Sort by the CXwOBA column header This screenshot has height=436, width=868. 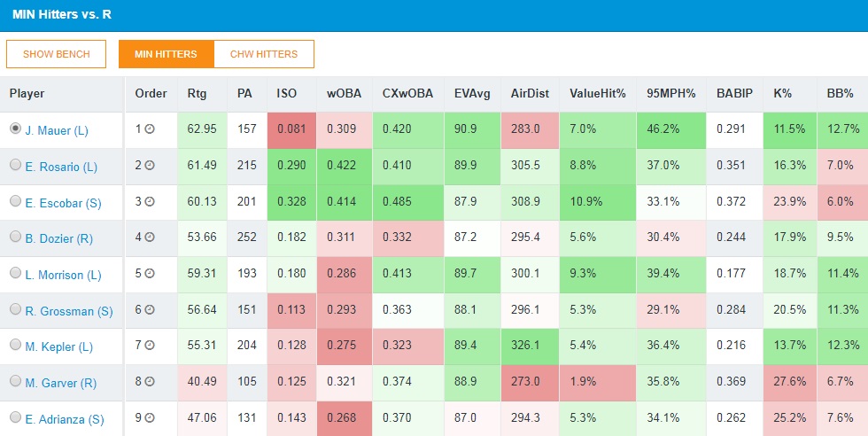click(407, 94)
